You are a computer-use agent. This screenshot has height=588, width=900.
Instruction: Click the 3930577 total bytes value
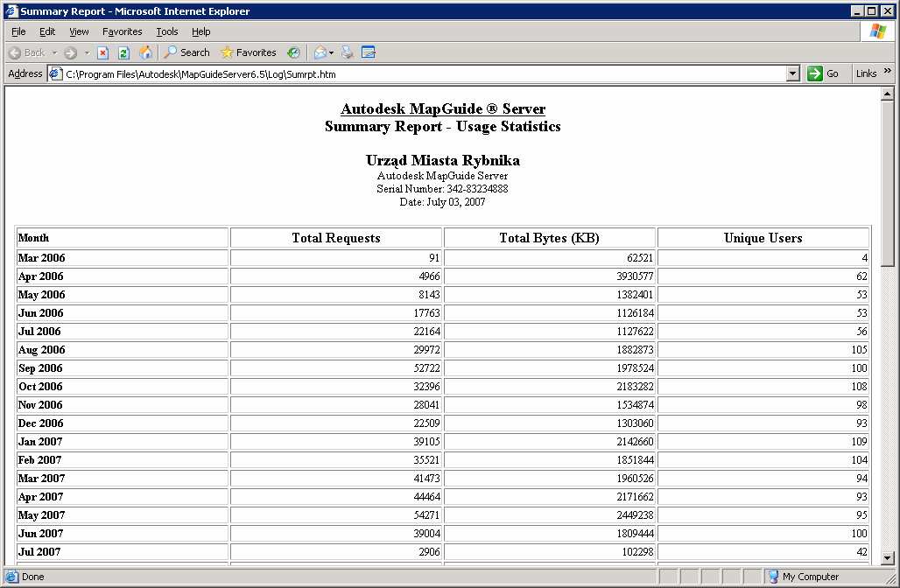tap(635, 276)
